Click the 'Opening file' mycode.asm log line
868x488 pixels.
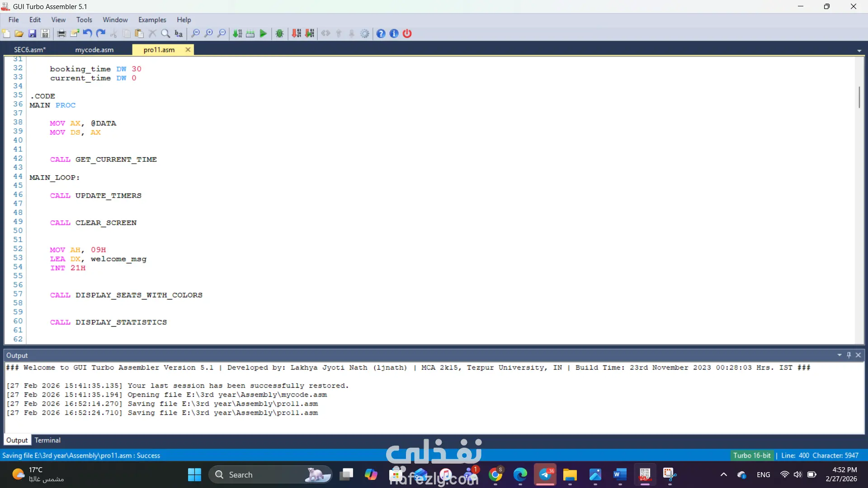166,394
